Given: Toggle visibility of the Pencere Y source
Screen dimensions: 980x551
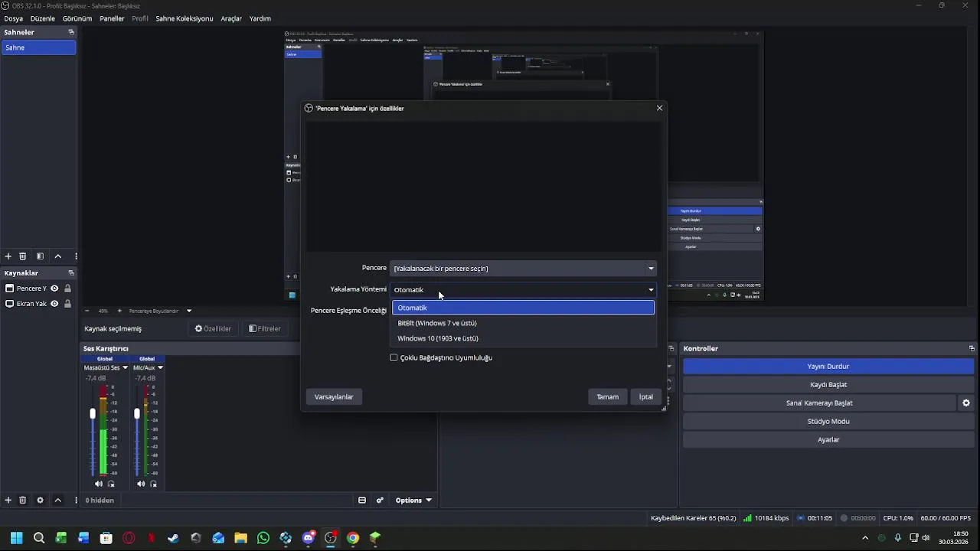Looking at the screenshot, I should (54, 289).
